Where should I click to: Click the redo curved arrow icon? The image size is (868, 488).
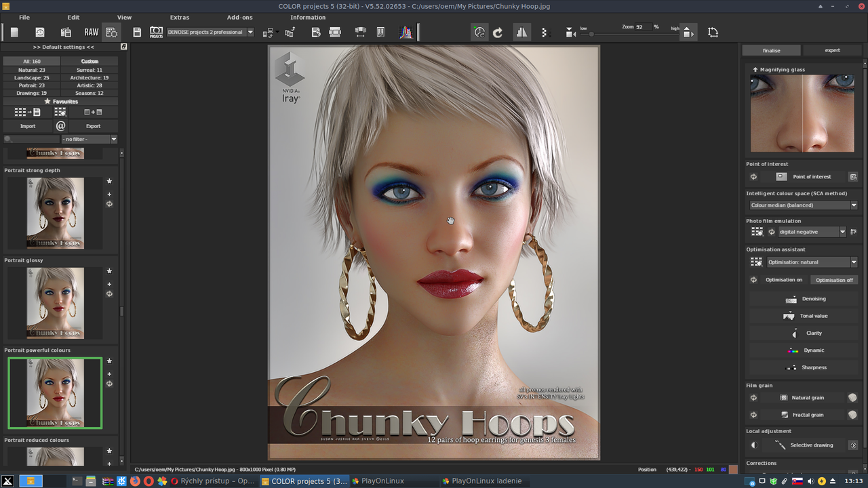pos(498,32)
